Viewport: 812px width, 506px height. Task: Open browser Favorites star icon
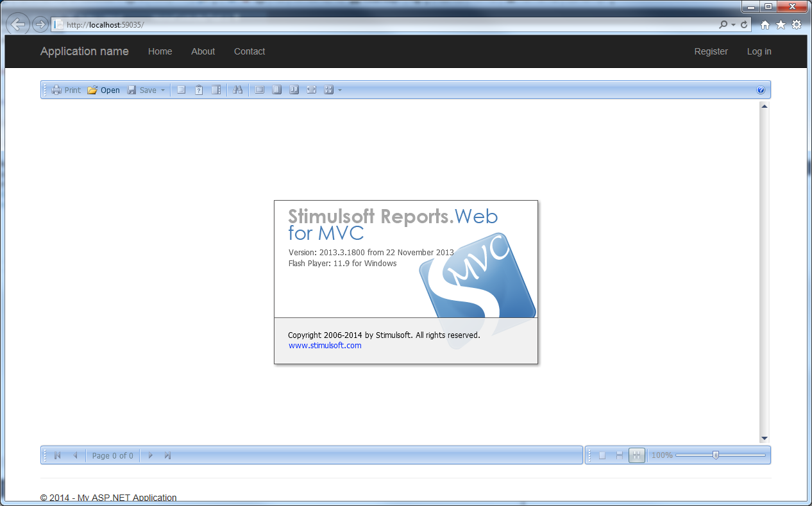pos(781,24)
